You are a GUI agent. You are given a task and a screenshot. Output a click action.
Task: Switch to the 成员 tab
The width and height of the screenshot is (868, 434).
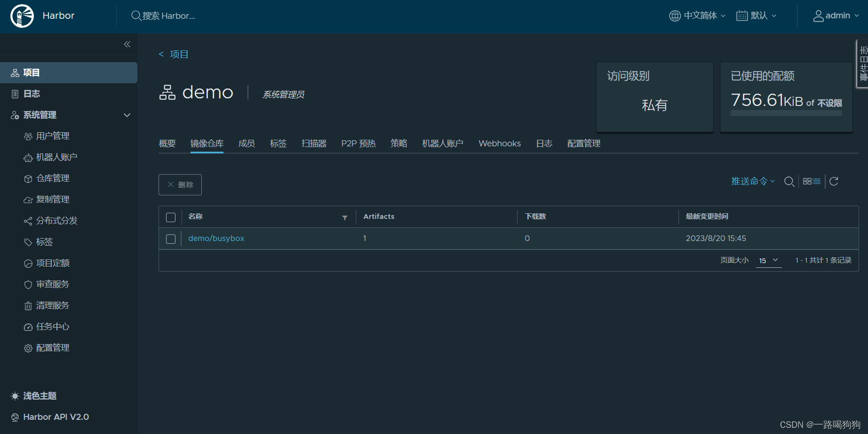pos(247,144)
